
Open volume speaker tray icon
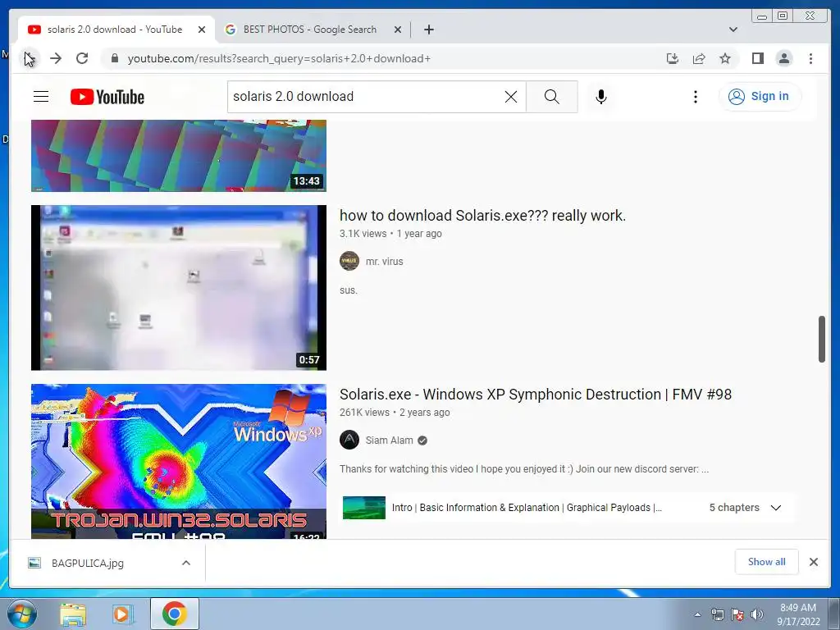(757, 614)
